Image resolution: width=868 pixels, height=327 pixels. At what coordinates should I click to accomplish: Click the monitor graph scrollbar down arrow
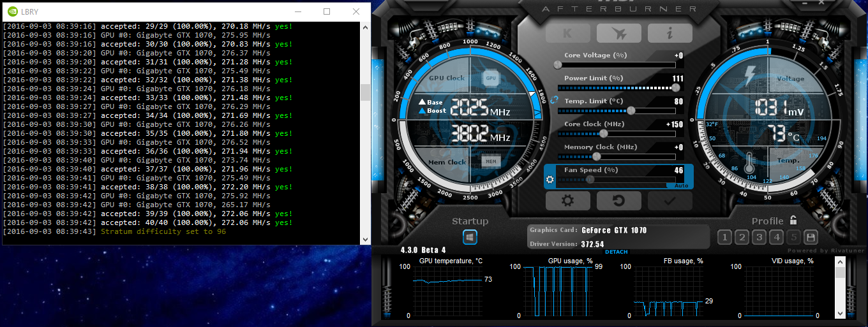[840, 313]
